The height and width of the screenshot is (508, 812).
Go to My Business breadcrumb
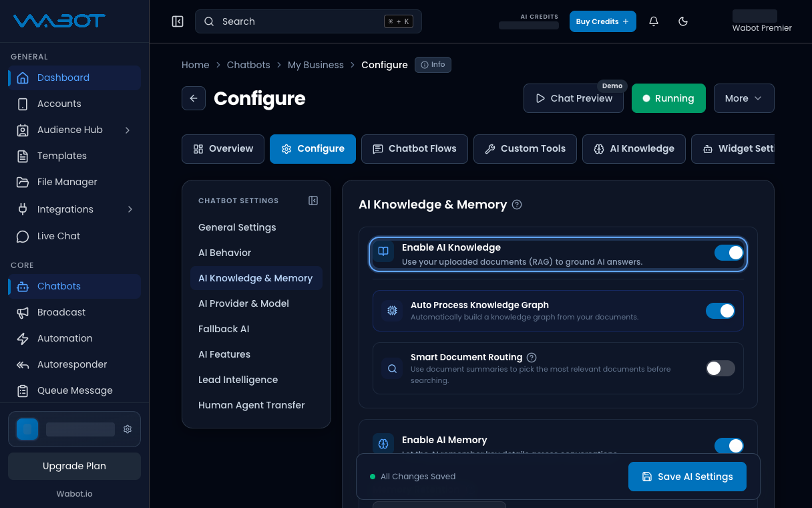(316, 65)
